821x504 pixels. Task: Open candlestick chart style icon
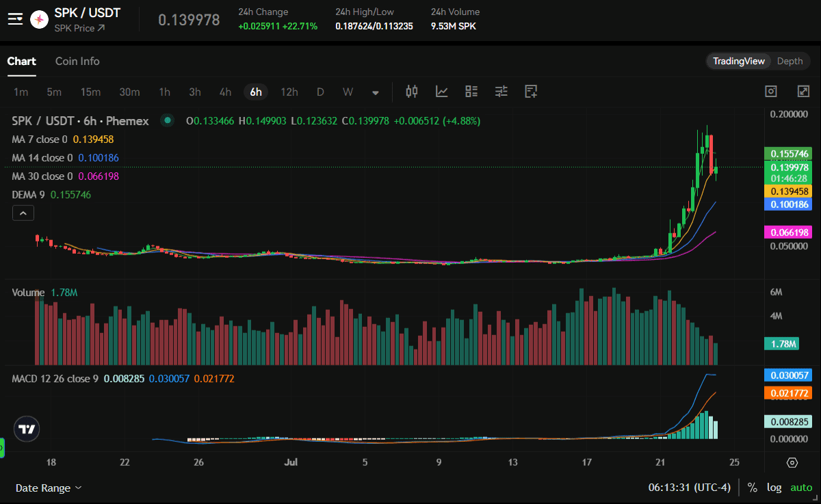tap(412, 91)
